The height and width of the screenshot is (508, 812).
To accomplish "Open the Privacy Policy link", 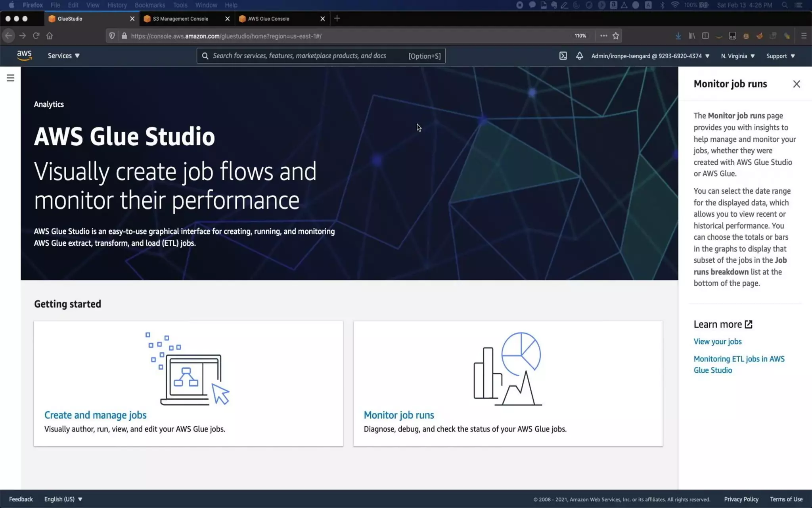I will pos(741,499).
